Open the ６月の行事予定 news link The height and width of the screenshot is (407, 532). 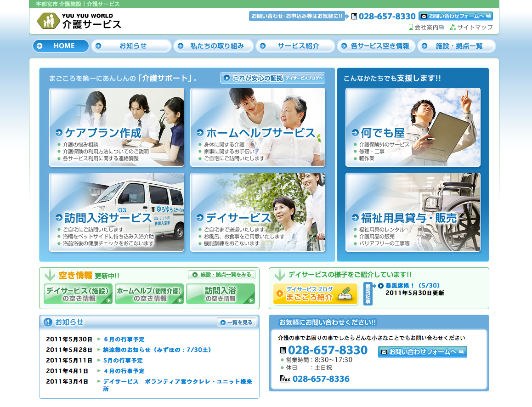click(x=124, y=339)
